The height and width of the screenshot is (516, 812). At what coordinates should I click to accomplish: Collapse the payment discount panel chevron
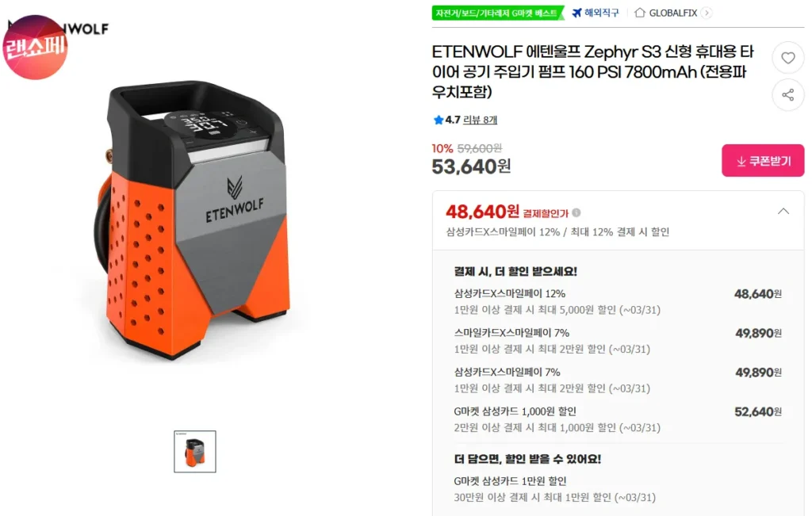(x=783, y=211)
